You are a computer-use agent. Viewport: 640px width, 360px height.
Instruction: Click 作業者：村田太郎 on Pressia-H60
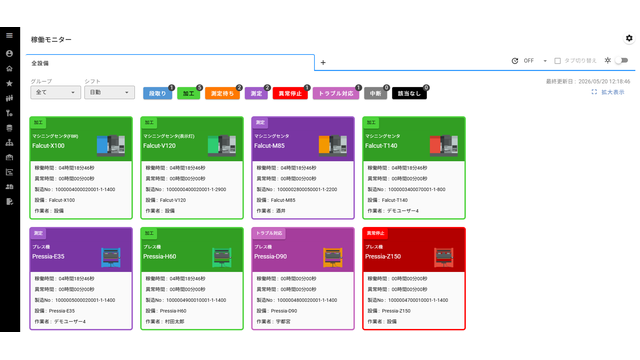click(164, 322)
